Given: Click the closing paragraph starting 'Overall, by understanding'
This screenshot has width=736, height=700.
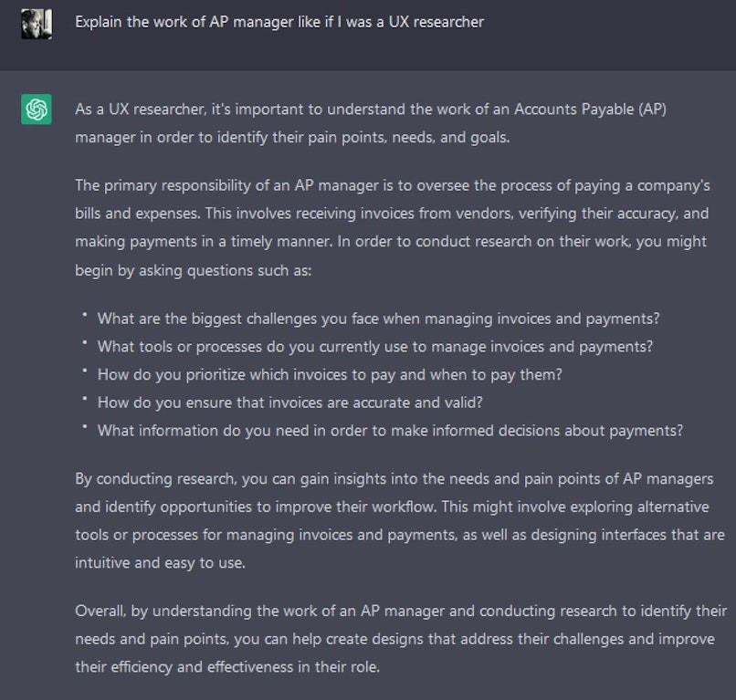Looking at the screenshot, I should (x=401, y=639).
